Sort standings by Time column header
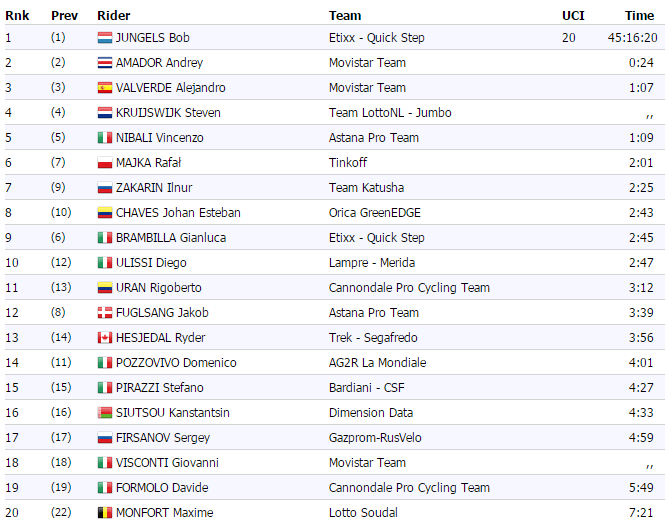Screen dimensions: 672x524 click(x=639, y=16)
